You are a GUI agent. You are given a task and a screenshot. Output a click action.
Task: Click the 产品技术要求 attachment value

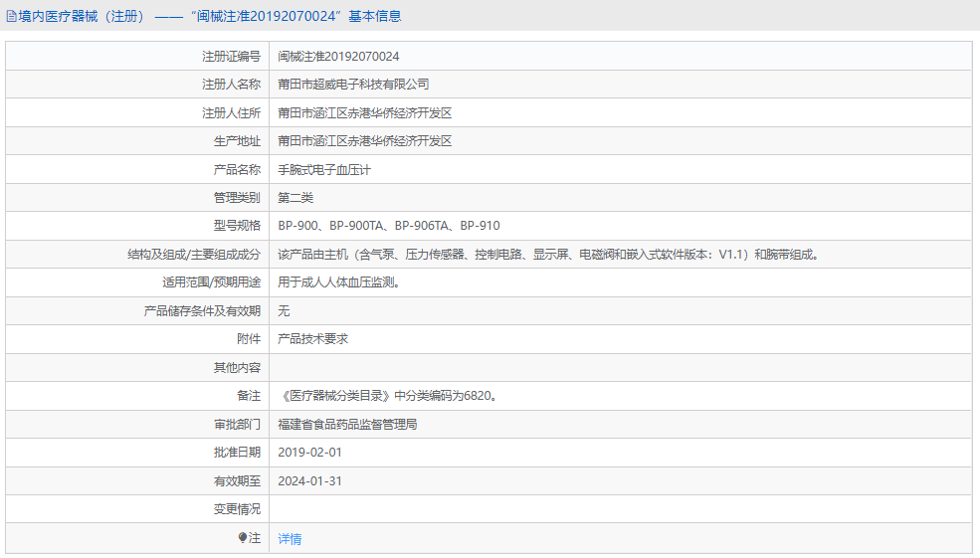coord(312,339)
